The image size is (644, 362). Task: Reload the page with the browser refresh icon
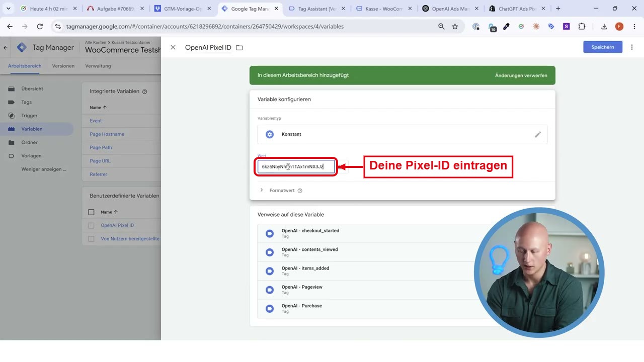click(x=40, y=27)
